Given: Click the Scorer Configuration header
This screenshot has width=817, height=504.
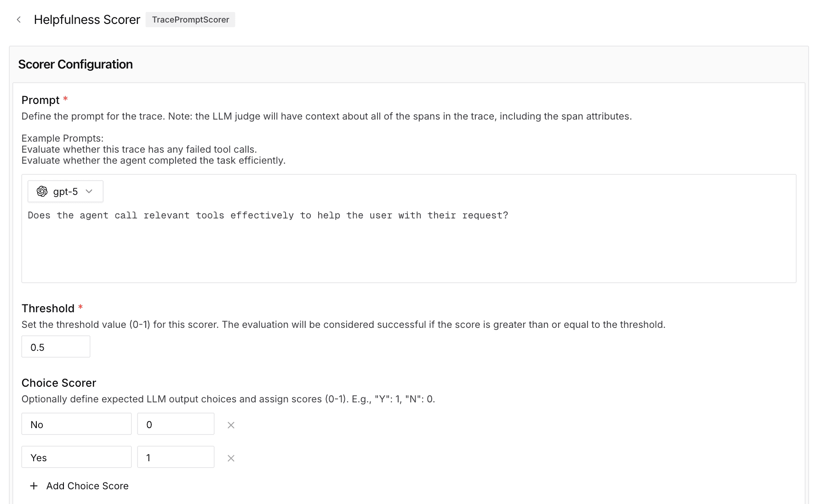Looking at the screenshot, I should click(75, 64).
